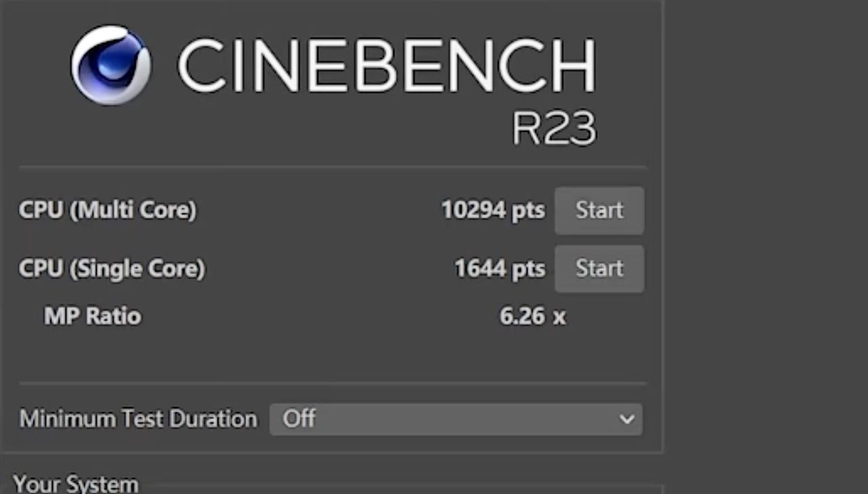This screenshot has height=494, width=868.
Task: Open the Minimum Test Duration dropdown
Action: point(455,419)
